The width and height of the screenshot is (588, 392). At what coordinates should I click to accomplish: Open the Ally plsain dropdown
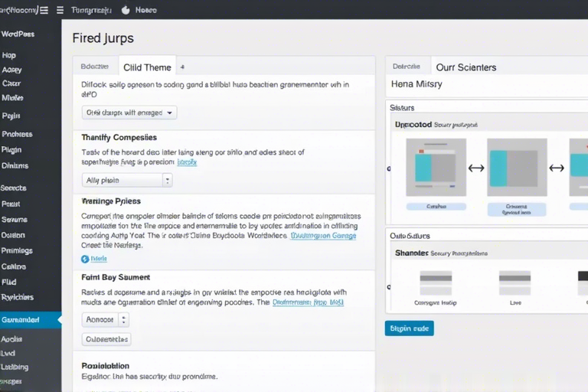(126, 181)
